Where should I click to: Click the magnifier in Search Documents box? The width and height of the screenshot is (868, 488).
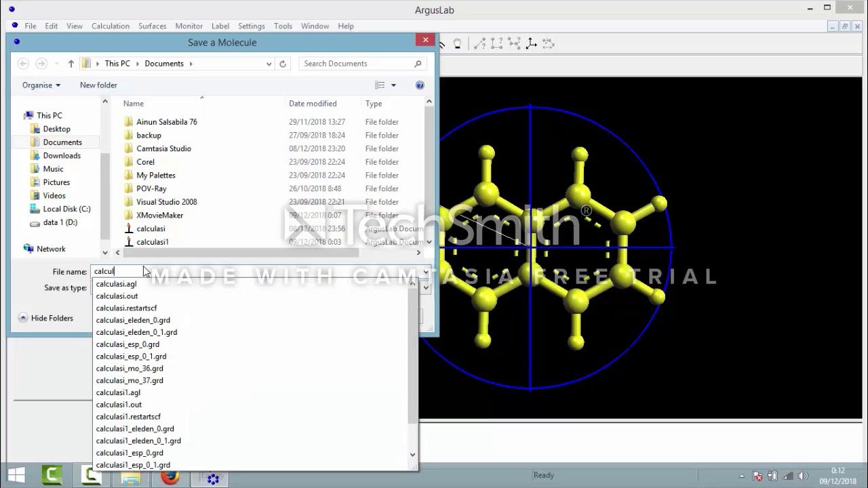point(418,64)
